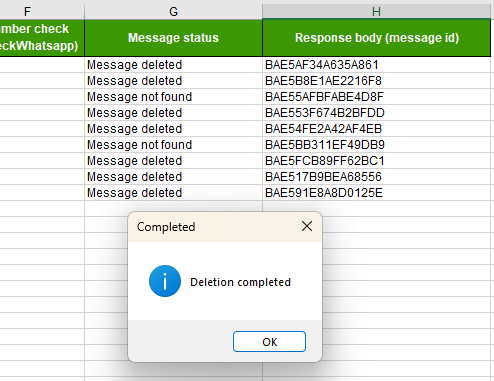Select Message deleted beside BAE5AF34A635A861
The width and height of the screenshot is (494, 381).
coord(173,65)
